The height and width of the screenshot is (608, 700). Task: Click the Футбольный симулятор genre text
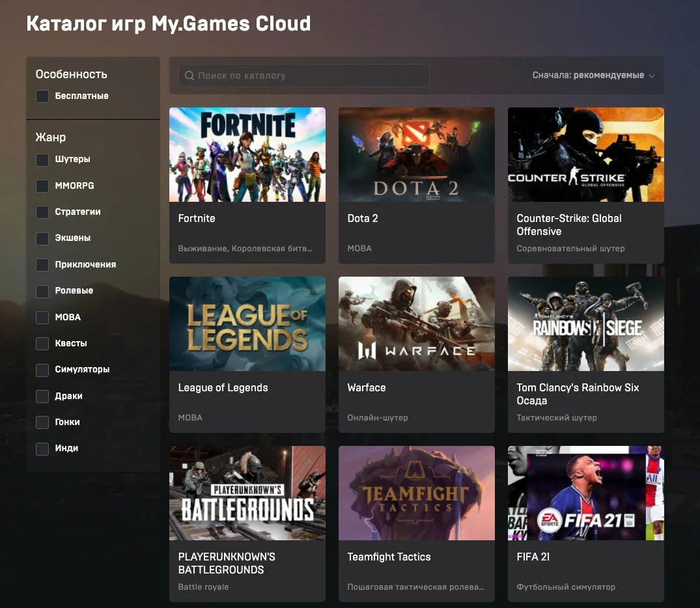(566, 587)
